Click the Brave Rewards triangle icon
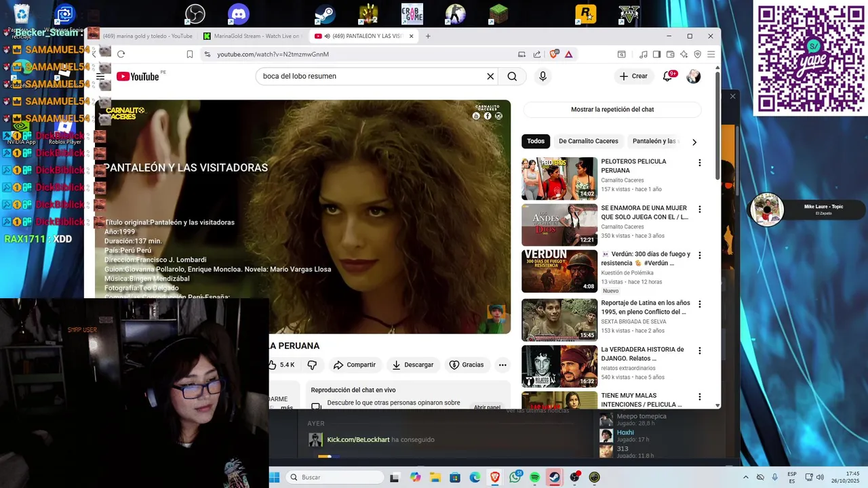Viewport: 868px width, 488px height. click(569, 54)
